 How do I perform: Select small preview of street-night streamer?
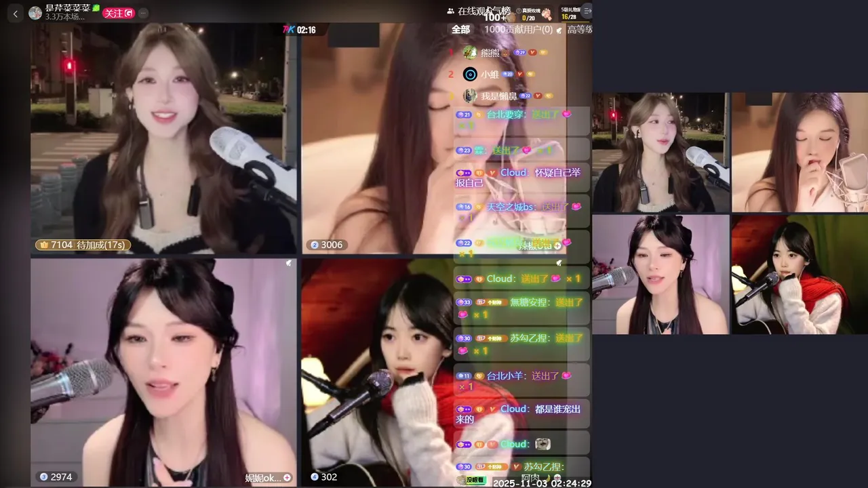coord(660,152)
